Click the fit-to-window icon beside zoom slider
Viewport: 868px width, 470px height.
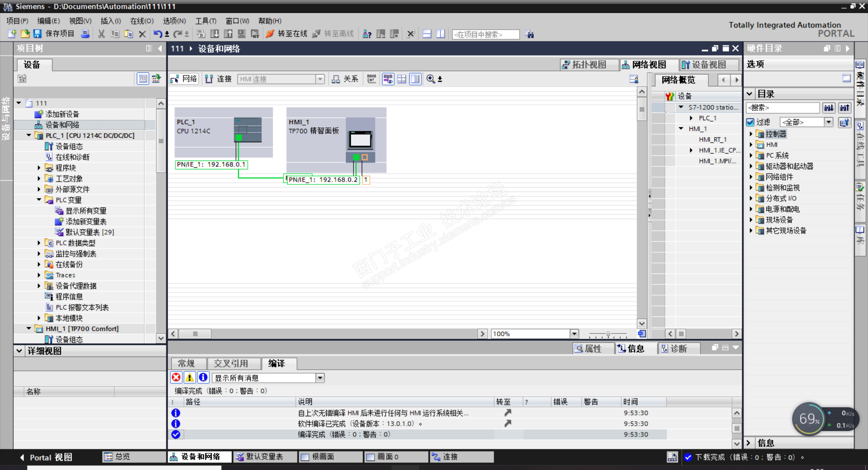(x=642, y=334)
